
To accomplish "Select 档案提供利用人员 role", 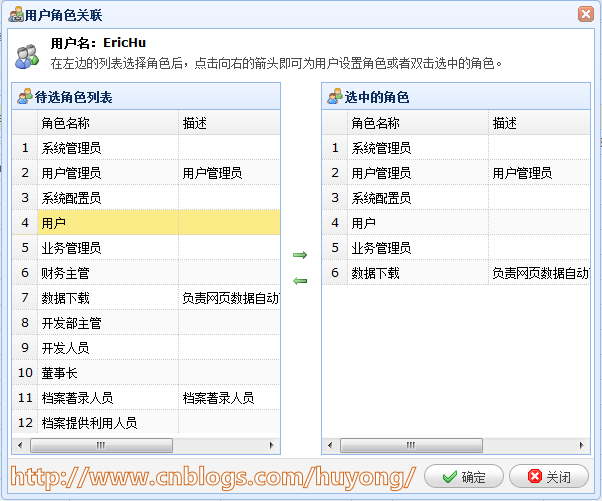I will 89,423.
